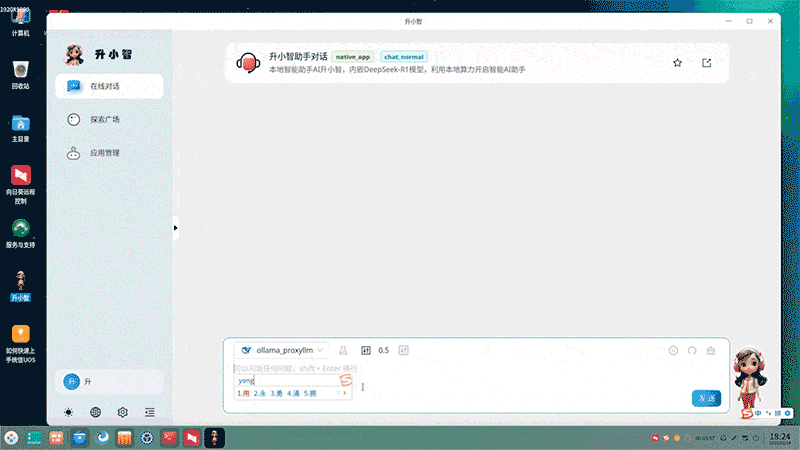
Task: Open the share icon in chat header
Action: point(707,63)
